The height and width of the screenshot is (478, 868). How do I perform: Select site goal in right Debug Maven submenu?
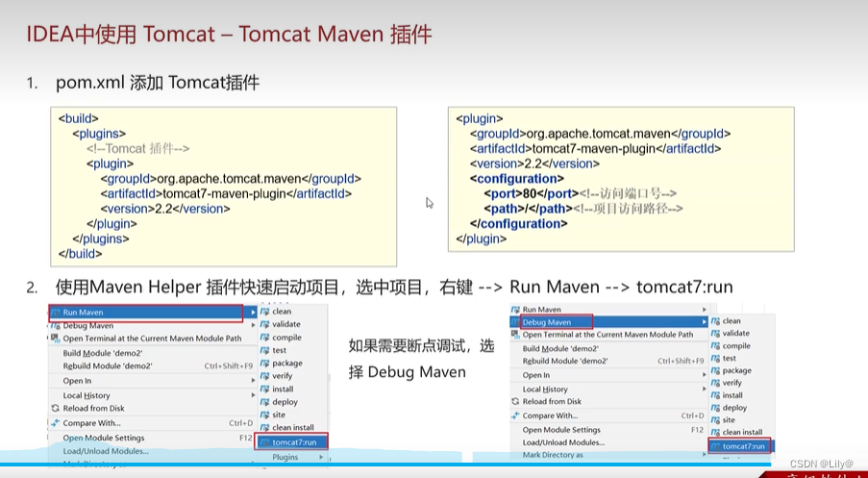coord(729,420)
